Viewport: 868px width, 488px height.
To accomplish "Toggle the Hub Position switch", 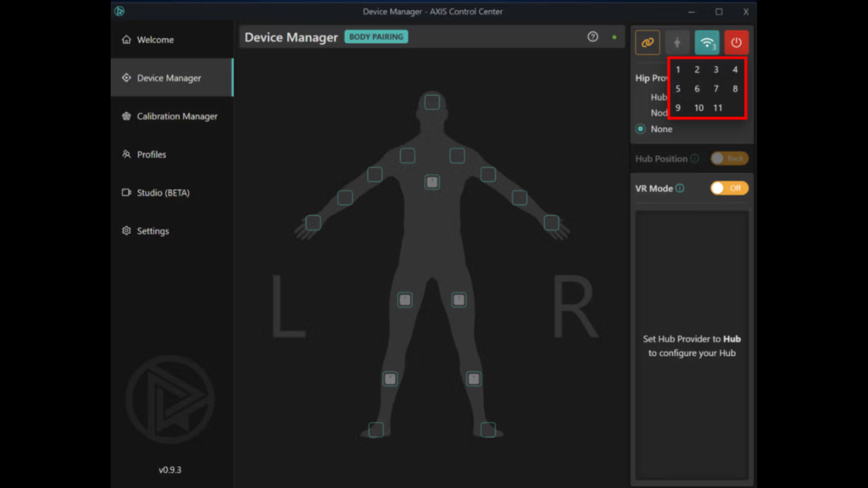I will coord(729,158).
